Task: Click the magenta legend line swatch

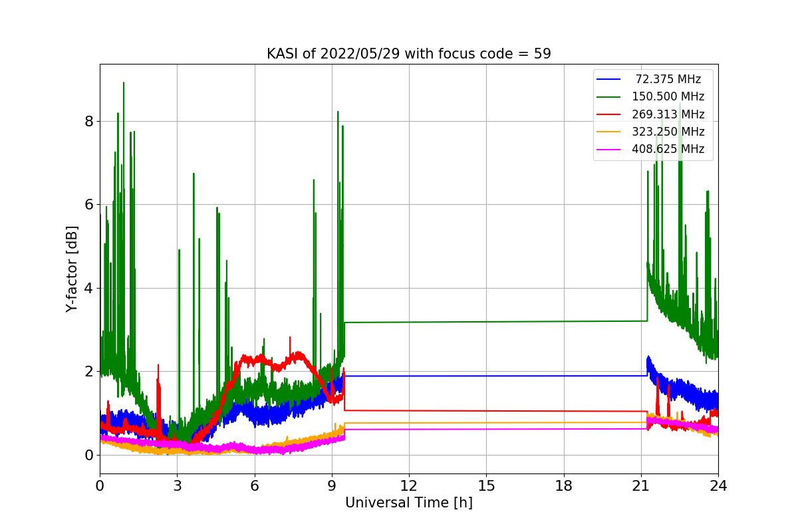Action: (x=608, y=149)
